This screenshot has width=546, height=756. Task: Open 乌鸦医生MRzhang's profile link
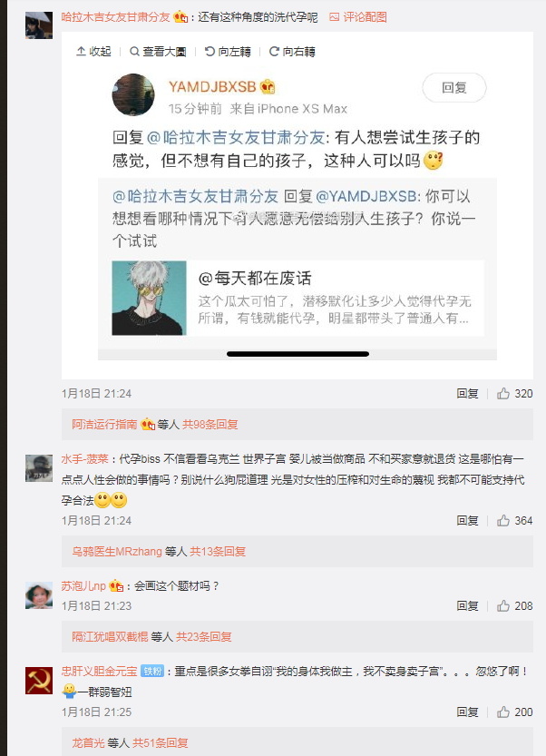tap(117, 552)
